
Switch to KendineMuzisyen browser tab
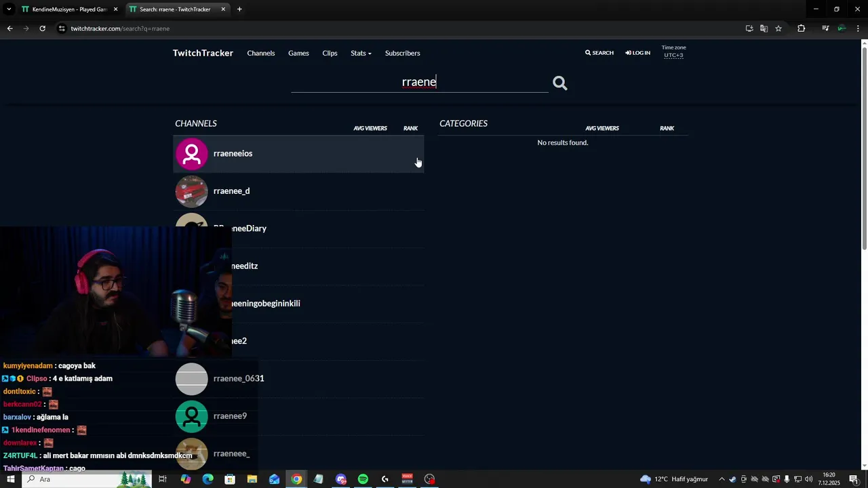click(x=69, y=9)
